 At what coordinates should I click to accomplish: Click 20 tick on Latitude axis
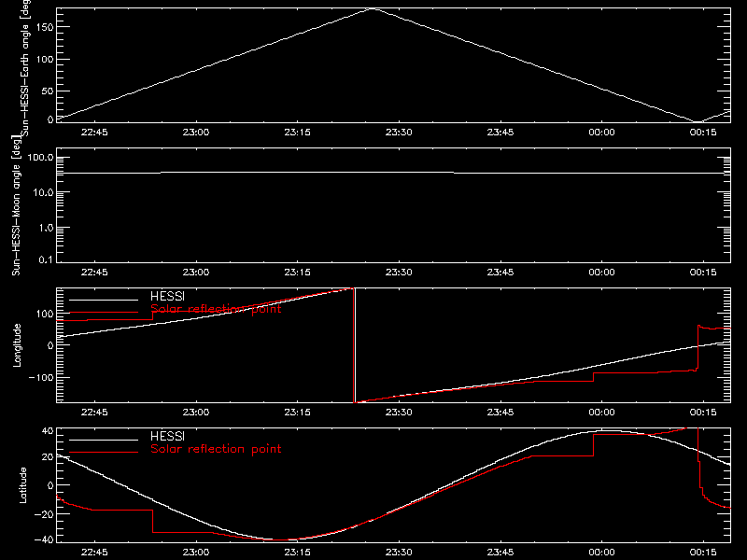pyautogui.click(x=48, y=457)
